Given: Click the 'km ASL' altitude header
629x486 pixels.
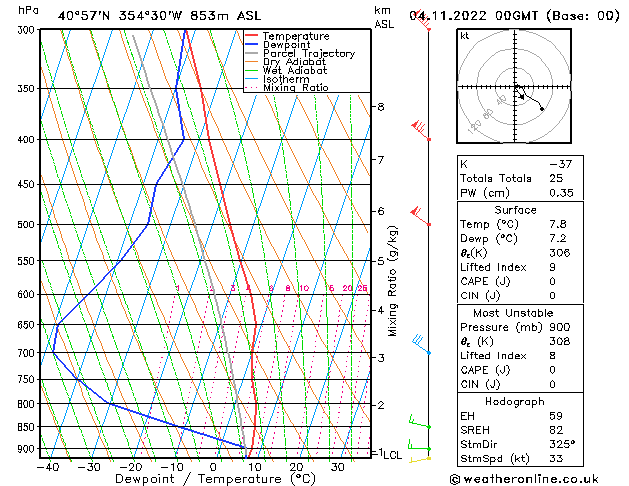Looking at the screenshot, I should (384, 17).
